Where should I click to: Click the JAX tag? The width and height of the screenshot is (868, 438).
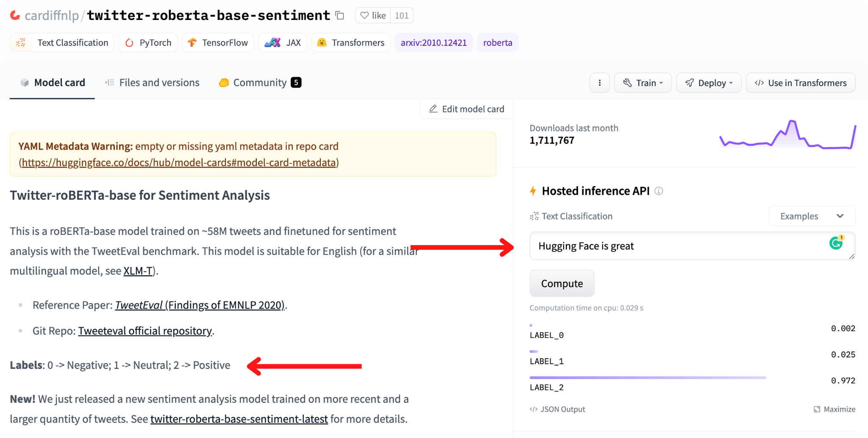tap(282, 42)
